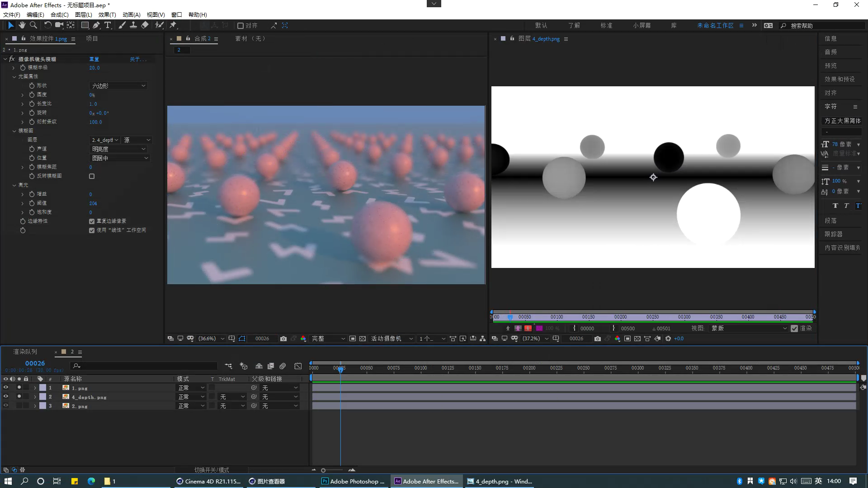The image size is (868, 488).
Task: Open the iris shape 六边形 dropdown
Action: 118,86
